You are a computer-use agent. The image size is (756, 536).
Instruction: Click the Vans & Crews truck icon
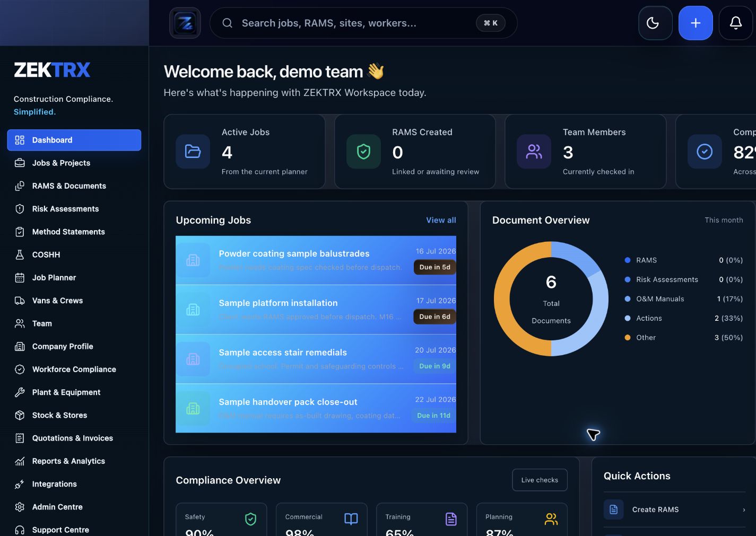click(x=20, y=301)
